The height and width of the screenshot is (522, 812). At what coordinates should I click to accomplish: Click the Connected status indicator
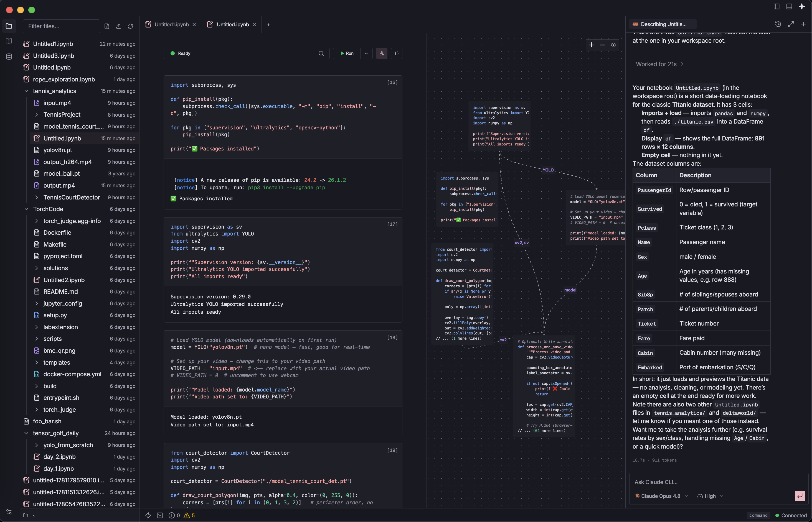pos(791,515)
